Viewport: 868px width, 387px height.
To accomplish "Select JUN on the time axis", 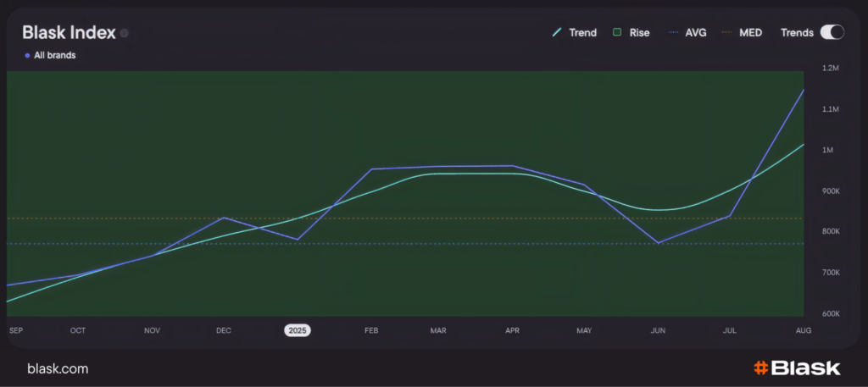I will (658, 330).
